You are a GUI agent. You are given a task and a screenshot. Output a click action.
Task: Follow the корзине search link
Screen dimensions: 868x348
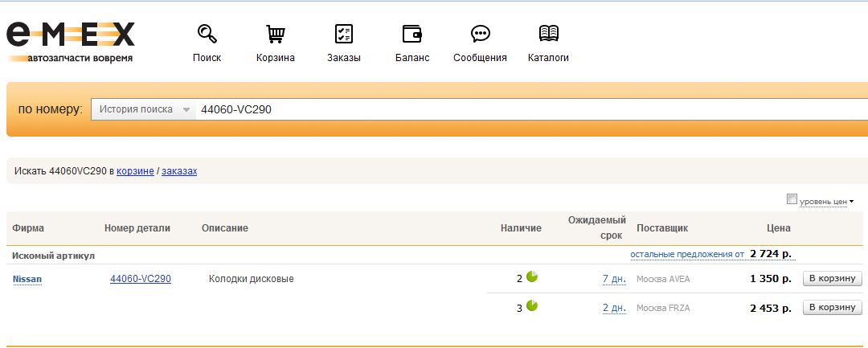[x=135, y=171]
